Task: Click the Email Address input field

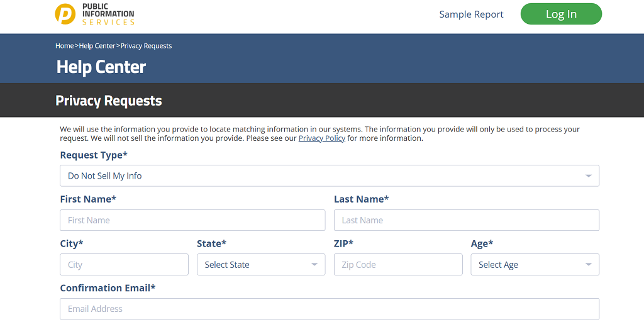Action: pos(330,309)
